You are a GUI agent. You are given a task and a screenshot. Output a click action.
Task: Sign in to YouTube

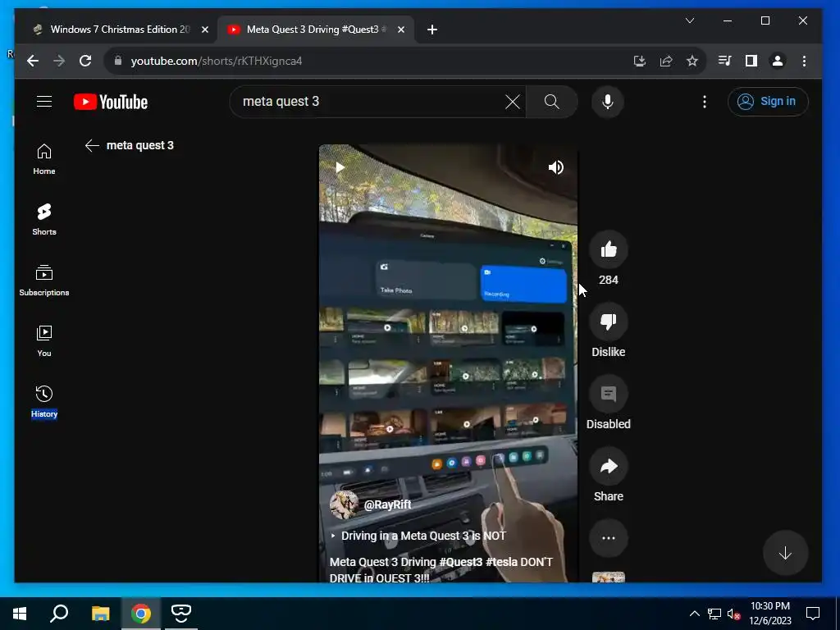[x=768, y=101]
